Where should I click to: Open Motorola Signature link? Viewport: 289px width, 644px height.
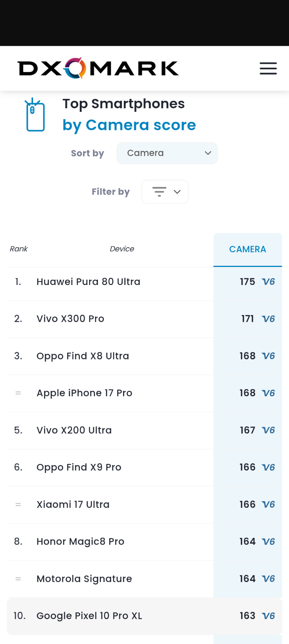[84, 579]
